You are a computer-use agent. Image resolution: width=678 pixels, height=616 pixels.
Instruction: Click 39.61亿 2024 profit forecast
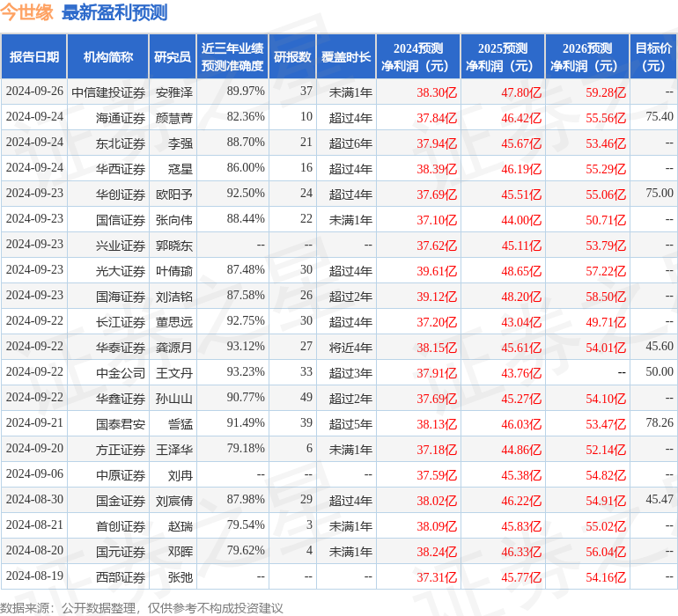[437, 271]
